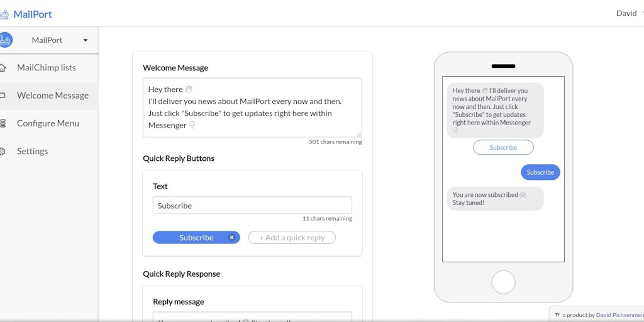Image resolution: width=644 pixels, height=322 pixels.
Task: Click the 501 chars remaining counter
Action: pos(335,142)
